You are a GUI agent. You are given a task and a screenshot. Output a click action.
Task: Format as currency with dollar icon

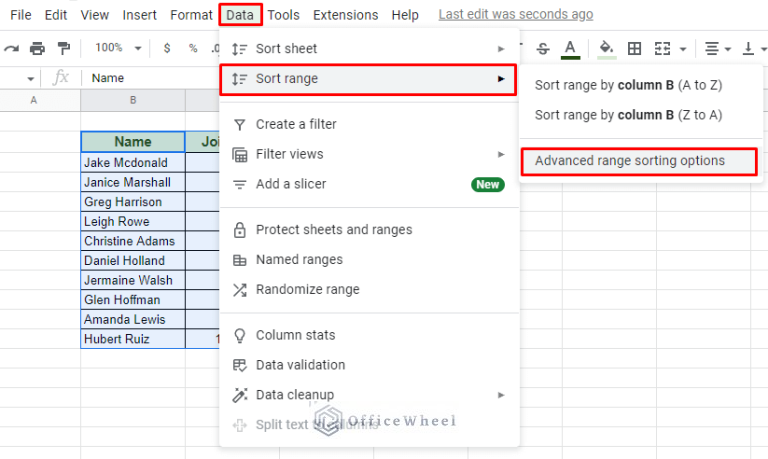pyautogui.click(x=167, y=48)
